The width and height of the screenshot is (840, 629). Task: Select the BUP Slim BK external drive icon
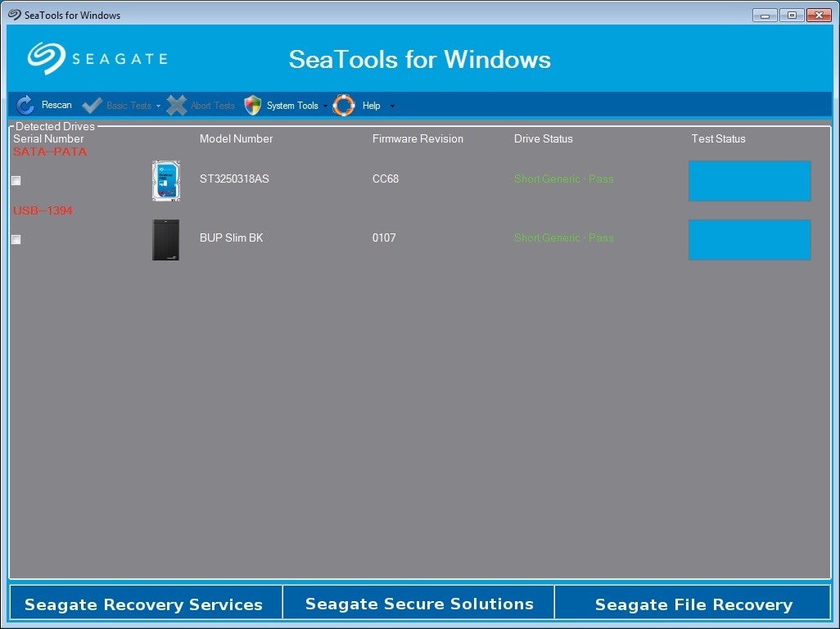click(165, 239)
